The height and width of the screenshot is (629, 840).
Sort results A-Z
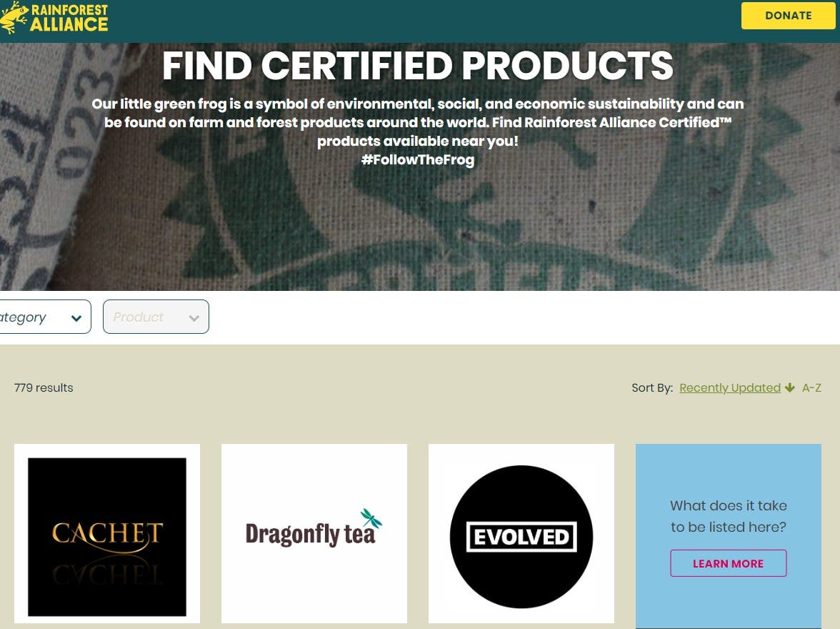(x=811, y=387)
